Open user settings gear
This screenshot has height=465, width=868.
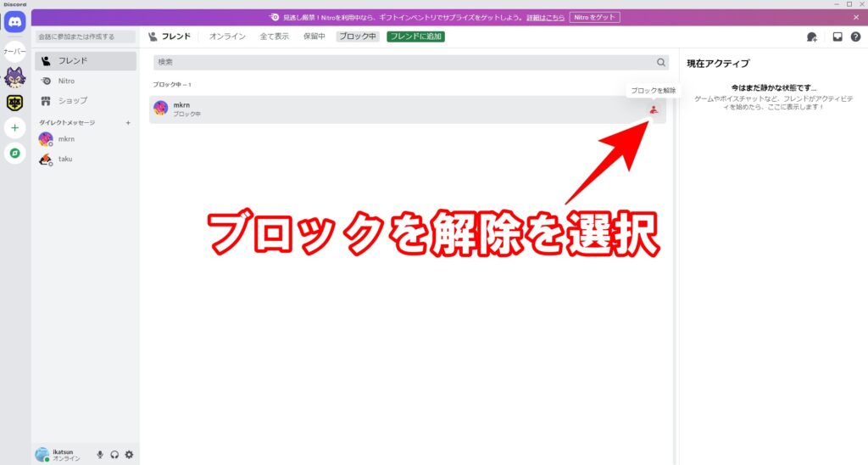129,455
